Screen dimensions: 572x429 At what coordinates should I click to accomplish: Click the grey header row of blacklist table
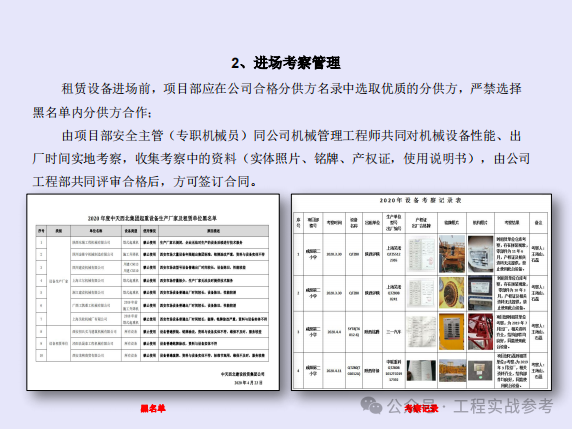[x=152, y=231]
